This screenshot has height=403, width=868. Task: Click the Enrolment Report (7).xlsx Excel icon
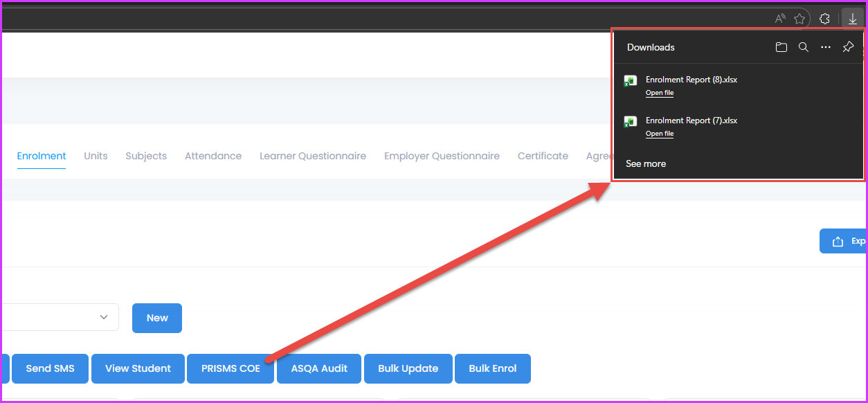631,122
